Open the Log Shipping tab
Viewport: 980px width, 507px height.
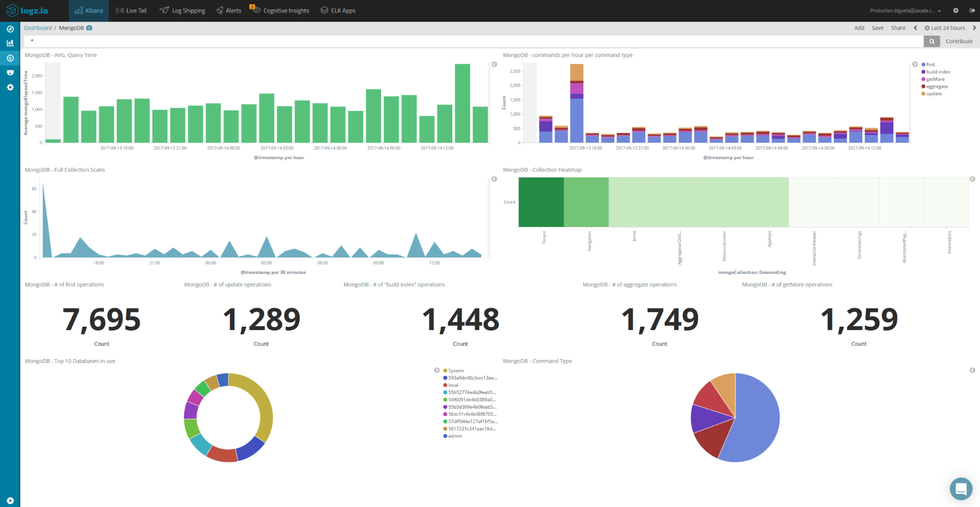[x=182, y=10]
